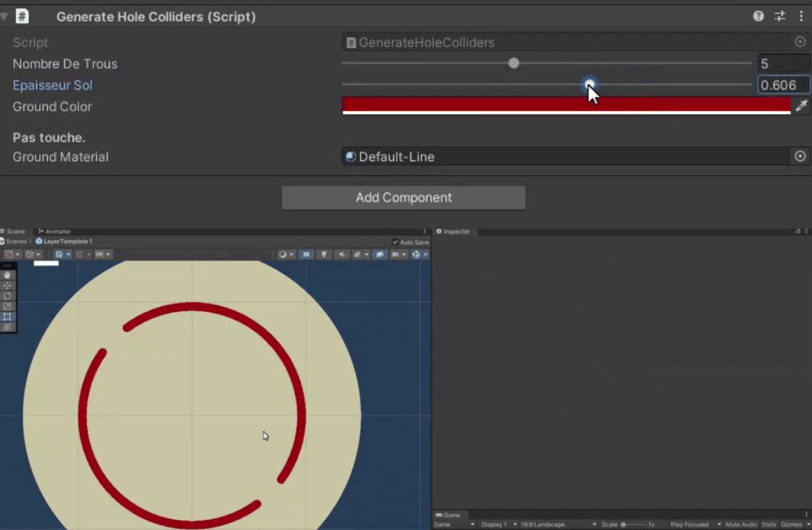Open object picker for the Script field
The width and height of the screenshot is (812, 530).
[800, 42]
